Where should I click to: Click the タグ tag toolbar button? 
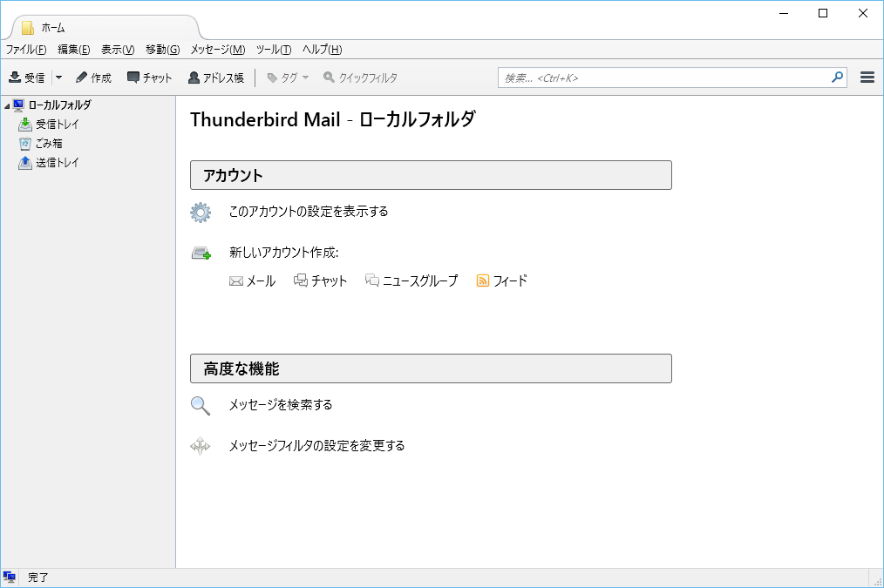[x=288, y=78]
